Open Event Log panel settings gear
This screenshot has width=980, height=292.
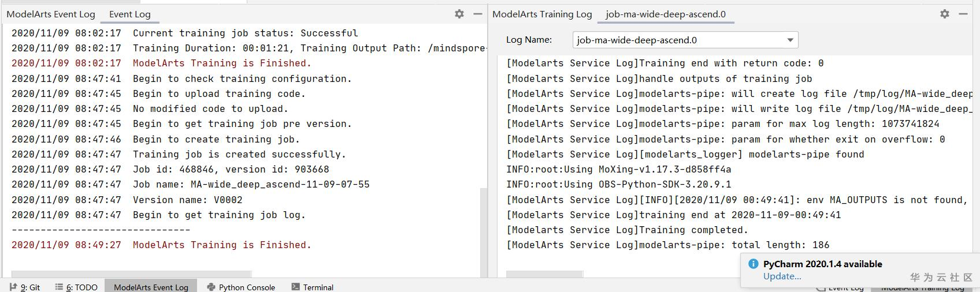tap(459, 14)
